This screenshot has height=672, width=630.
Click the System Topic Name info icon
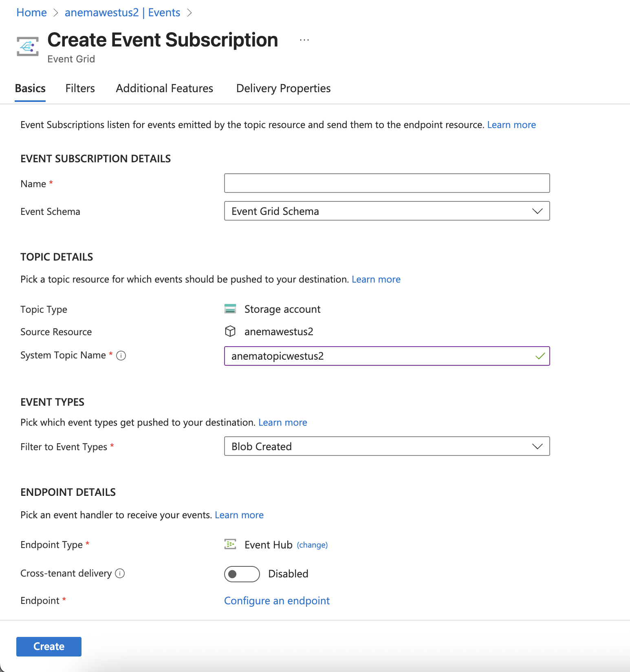121,356
